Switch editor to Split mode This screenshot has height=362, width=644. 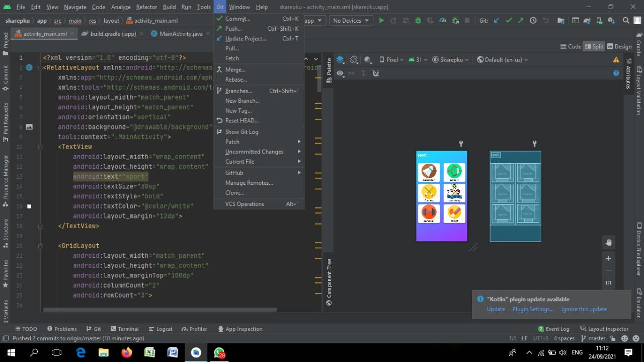[x=594, y=46]
